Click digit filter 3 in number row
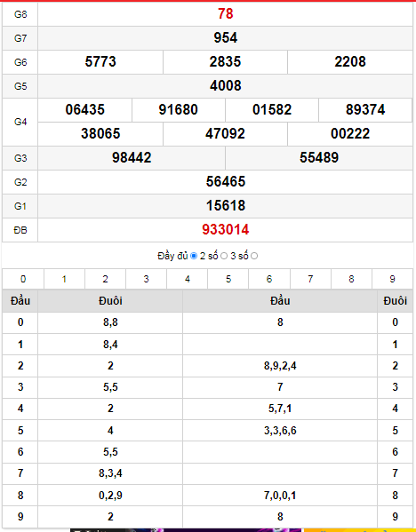The width and height of the screenshot is (416, 532). click(x=147, y=279)
